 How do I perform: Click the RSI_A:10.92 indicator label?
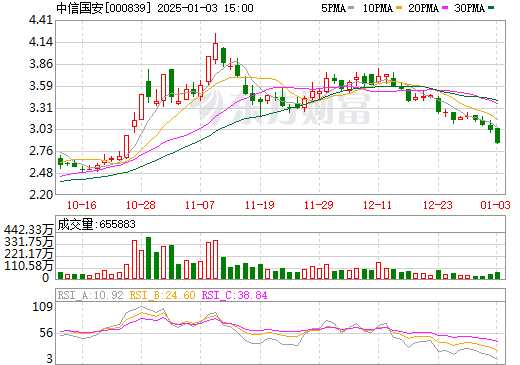(x=91, y=295)
